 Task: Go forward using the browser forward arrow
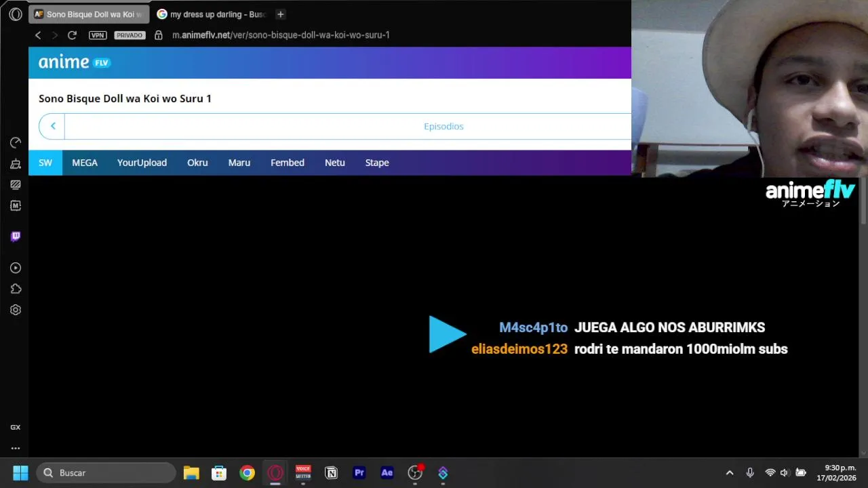click(x=55, y=35)
